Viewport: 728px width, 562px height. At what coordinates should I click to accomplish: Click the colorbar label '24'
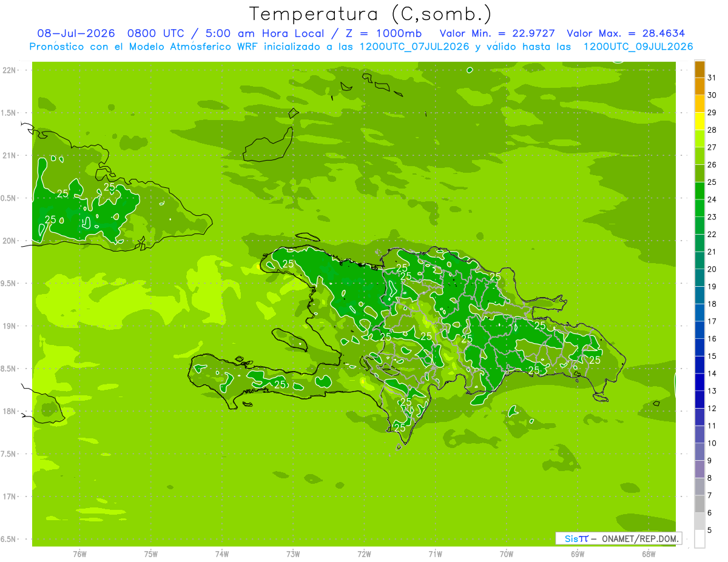(x=712, y=199)
